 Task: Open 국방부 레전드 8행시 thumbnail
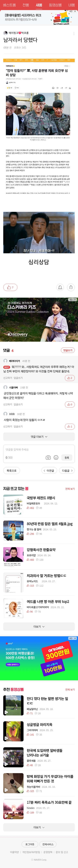pos(13,504)
